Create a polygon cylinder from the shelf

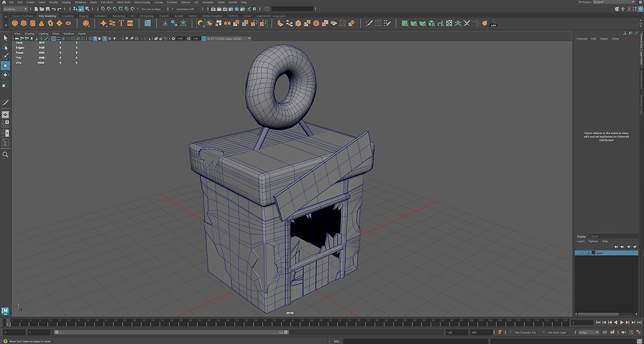pos(33,24)
